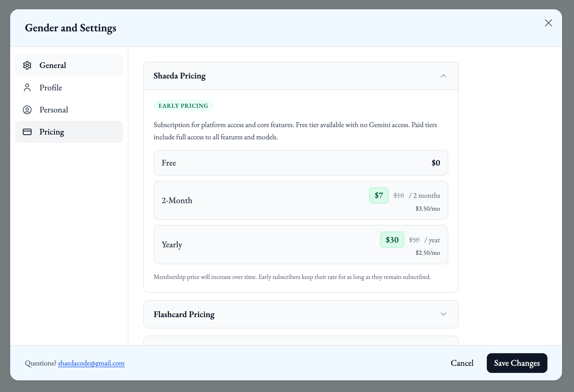The height and width of the screenshot is (392, 574).
Task: Click the green $30 price badge
Action: (392, 240)
